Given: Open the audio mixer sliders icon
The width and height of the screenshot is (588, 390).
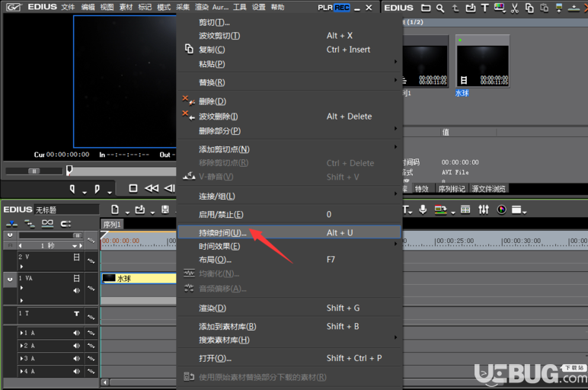Looking at the screenshot, I should [x=484, y=209].
